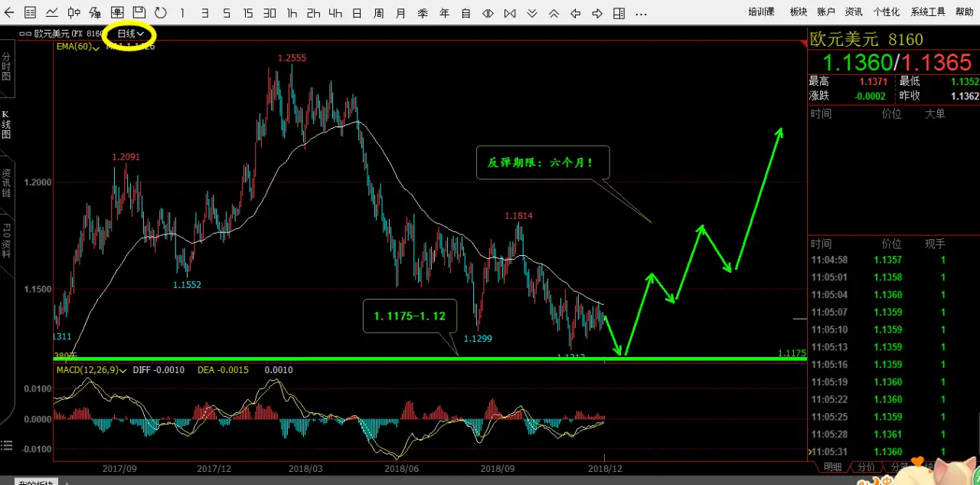Select the daily 日 period
The height and width of the screenshot is (485, 980).
pos(357,13)
